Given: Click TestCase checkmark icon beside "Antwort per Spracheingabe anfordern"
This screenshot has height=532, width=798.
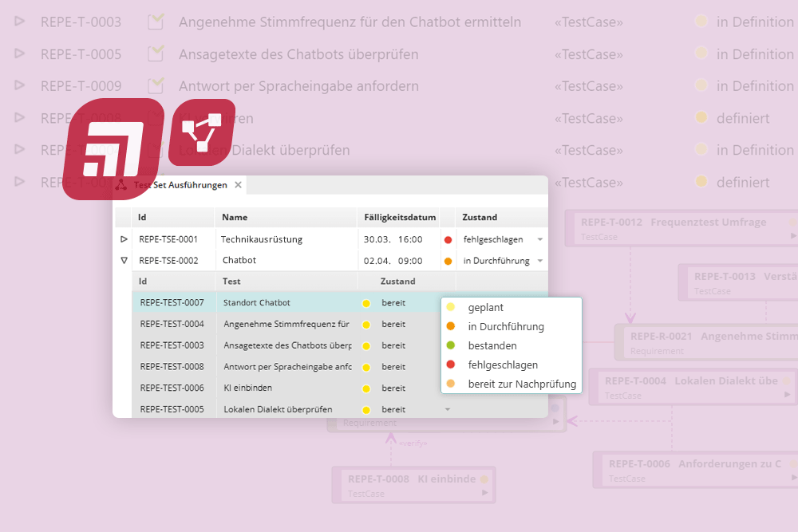Looking at the screenshot, I should click(155, 85).
